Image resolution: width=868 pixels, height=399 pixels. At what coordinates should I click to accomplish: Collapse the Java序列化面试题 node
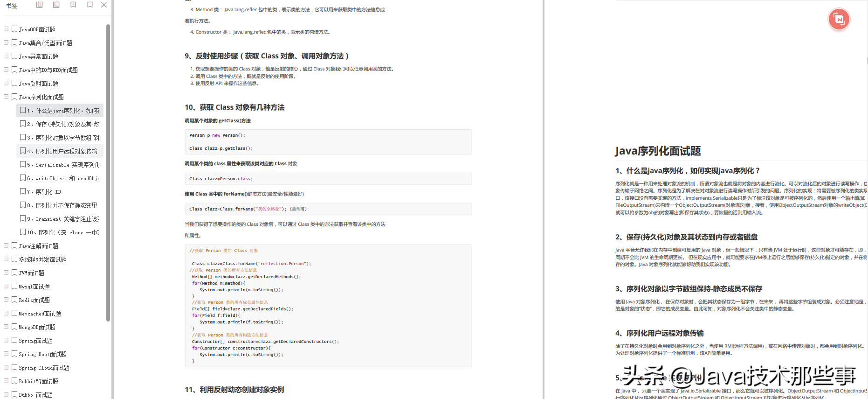(6, 97)
